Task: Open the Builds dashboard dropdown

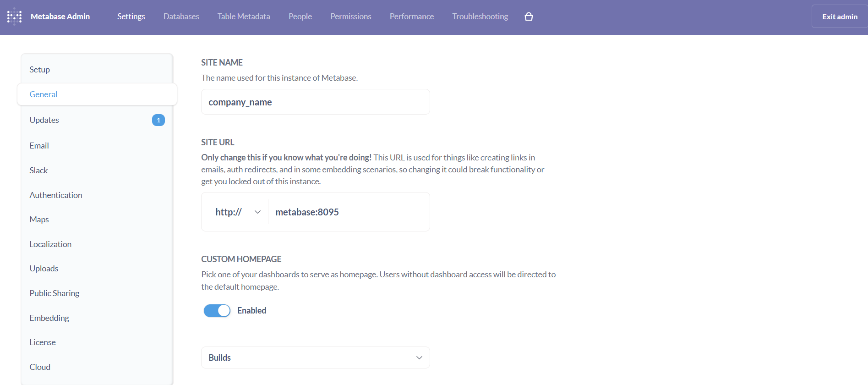Action: click(x=316, y=357)
